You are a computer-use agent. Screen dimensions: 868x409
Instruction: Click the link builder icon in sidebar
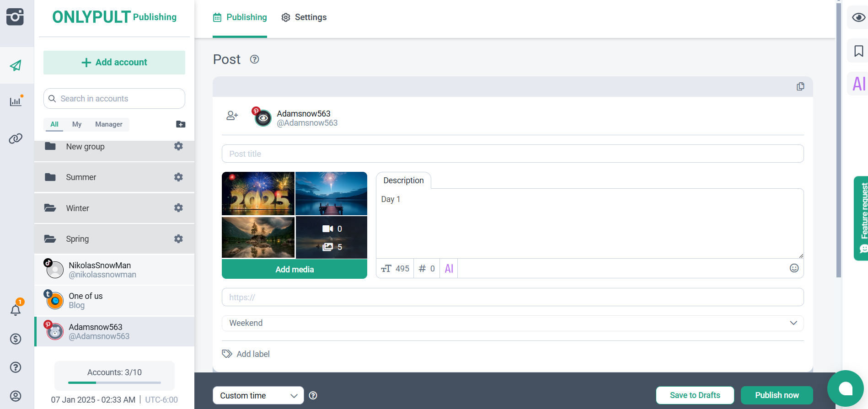(x=16, y=138)
